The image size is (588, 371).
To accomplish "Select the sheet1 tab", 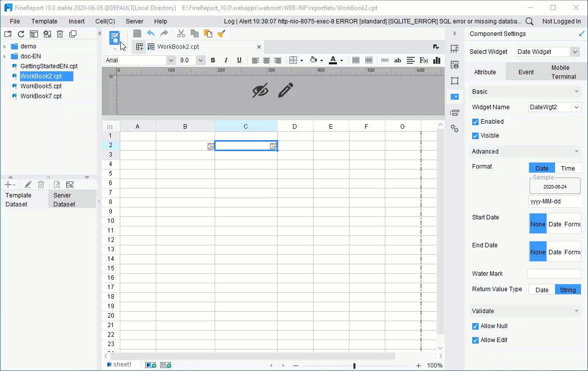I will (x=119, y=365).
